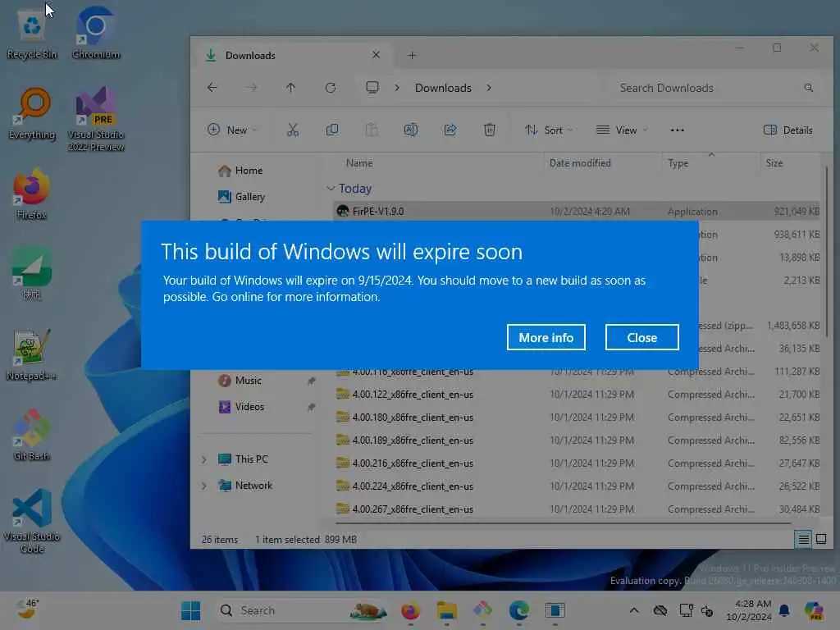This screenshot has height=630, width=840.
Task: Expand Network in navigation pane
Action: point(203,486)
